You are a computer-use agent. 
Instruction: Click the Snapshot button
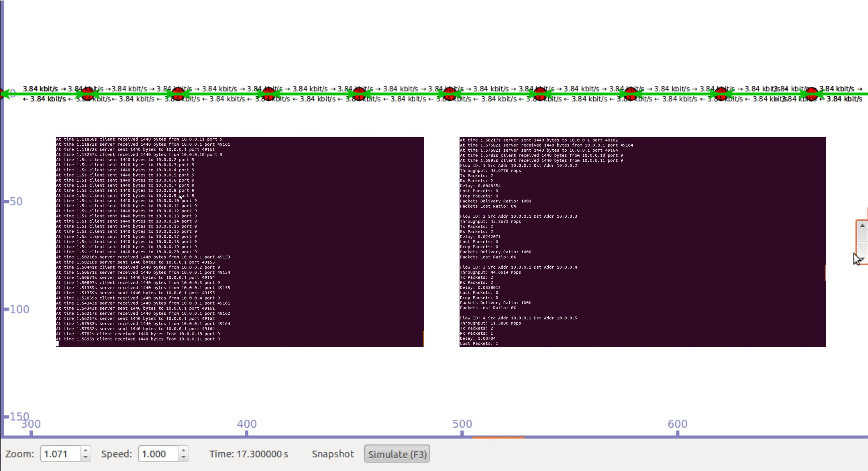click(333, 454)
